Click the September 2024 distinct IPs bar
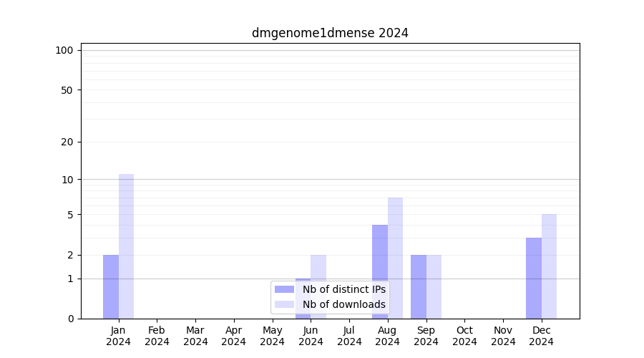 pyautogui.click(x=419, y=286)
